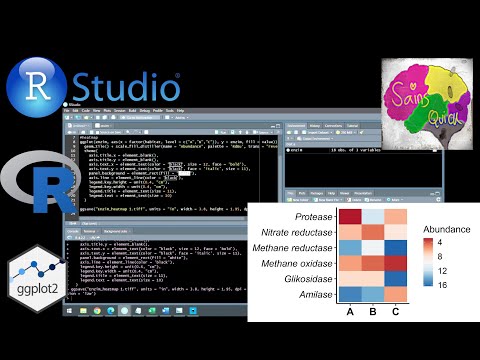
Task: Open the Tools menu
Action: tap(170, 111)
